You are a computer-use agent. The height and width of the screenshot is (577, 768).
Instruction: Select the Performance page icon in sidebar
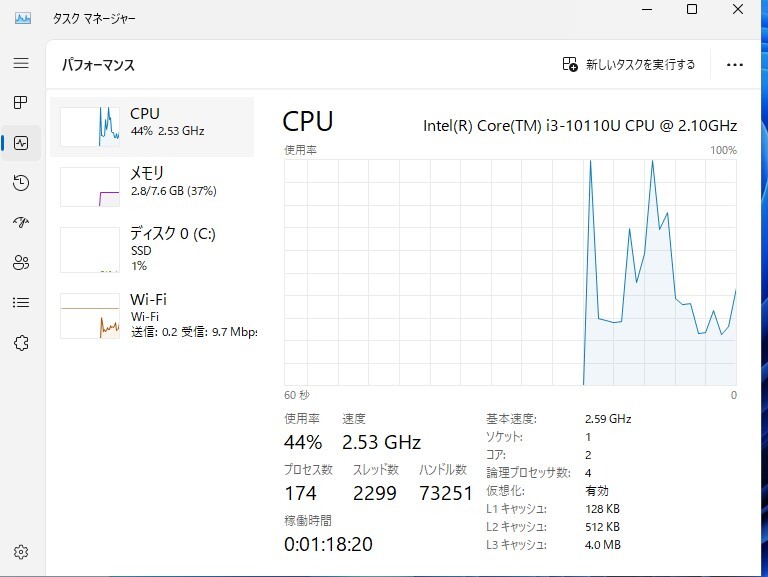21,143
